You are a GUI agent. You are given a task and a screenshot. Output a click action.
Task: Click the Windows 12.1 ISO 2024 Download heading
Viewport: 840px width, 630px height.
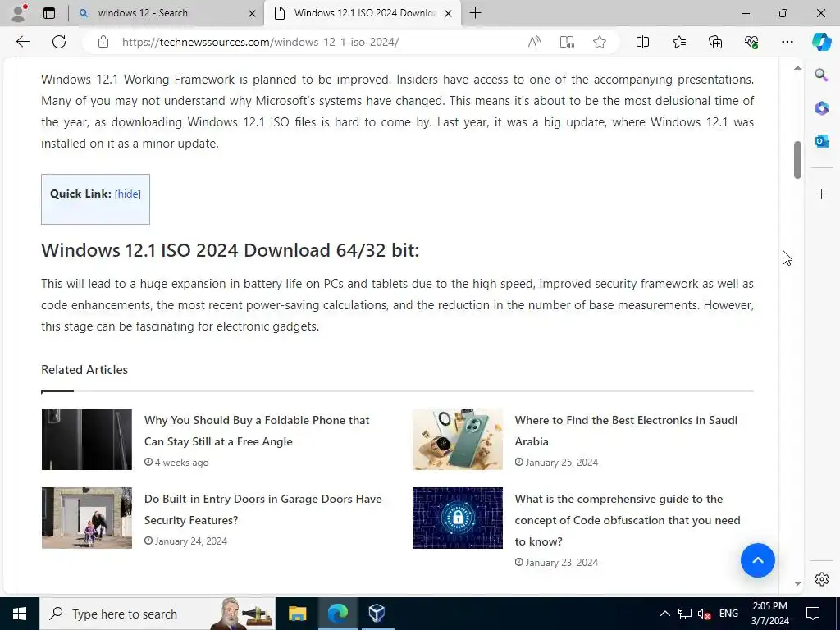coord(230,250)
